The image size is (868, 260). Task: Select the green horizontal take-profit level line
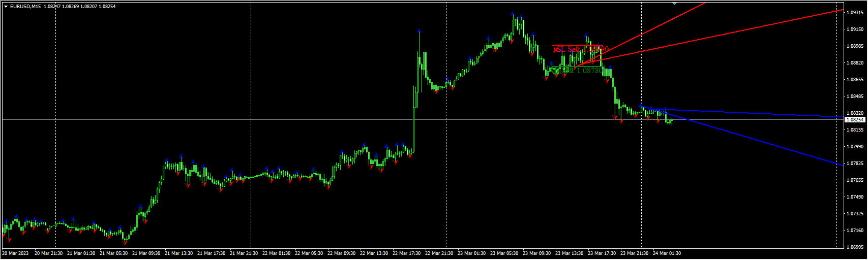click(577, 67)
